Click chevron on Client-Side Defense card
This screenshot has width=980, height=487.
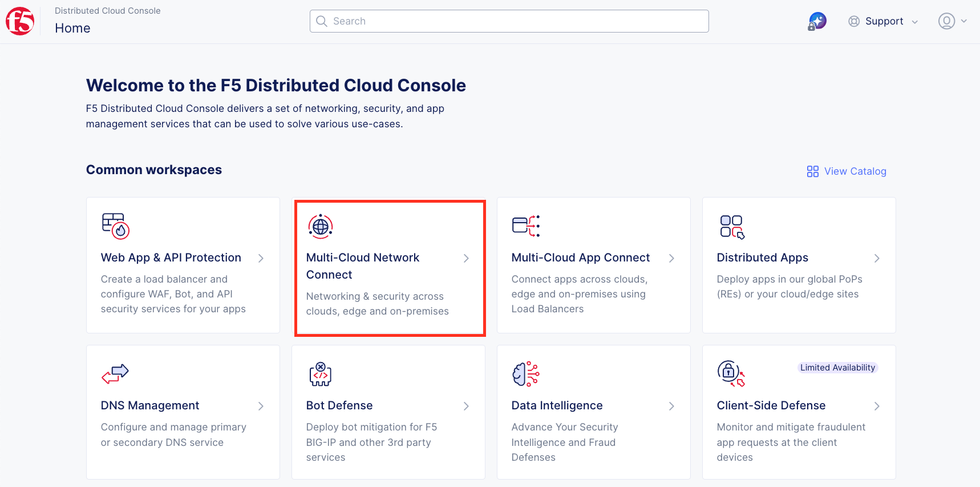click(x=877, y=406)
